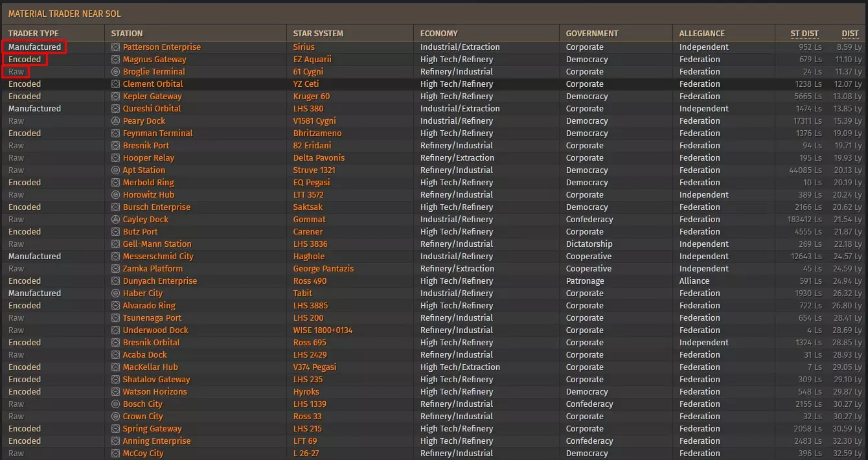Viewport: 868px width, 460px height.
Task: Click the Dictatorship government cell
Action: pos(589,244)
